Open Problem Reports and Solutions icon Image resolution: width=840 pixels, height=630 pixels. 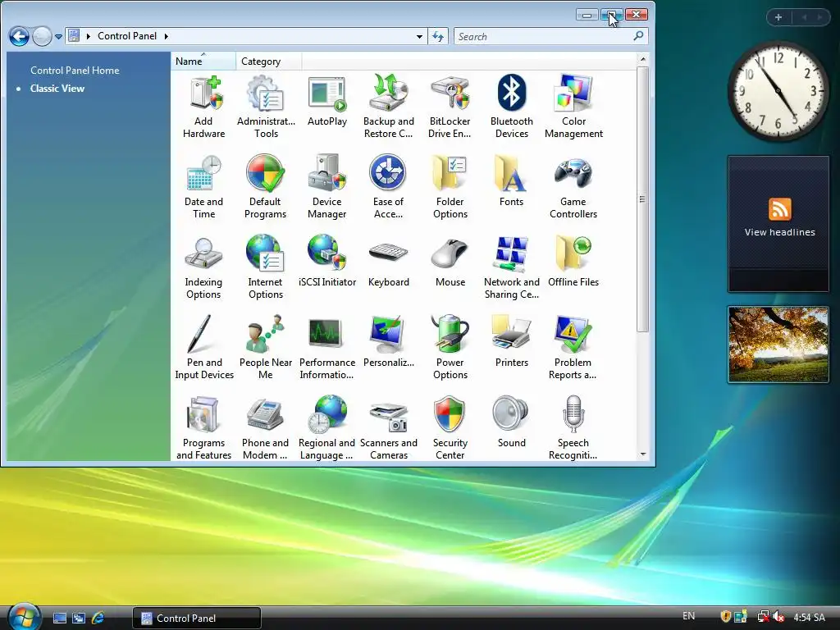point(573,348)
